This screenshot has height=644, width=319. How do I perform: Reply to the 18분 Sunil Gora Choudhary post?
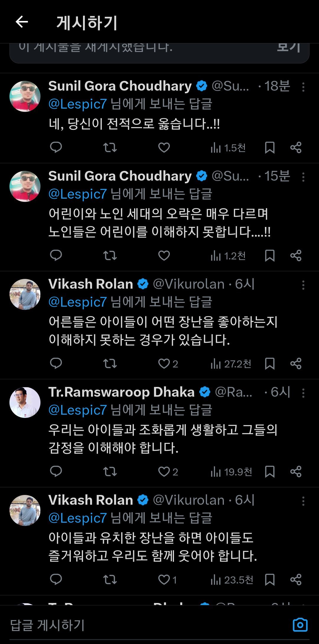56,147
